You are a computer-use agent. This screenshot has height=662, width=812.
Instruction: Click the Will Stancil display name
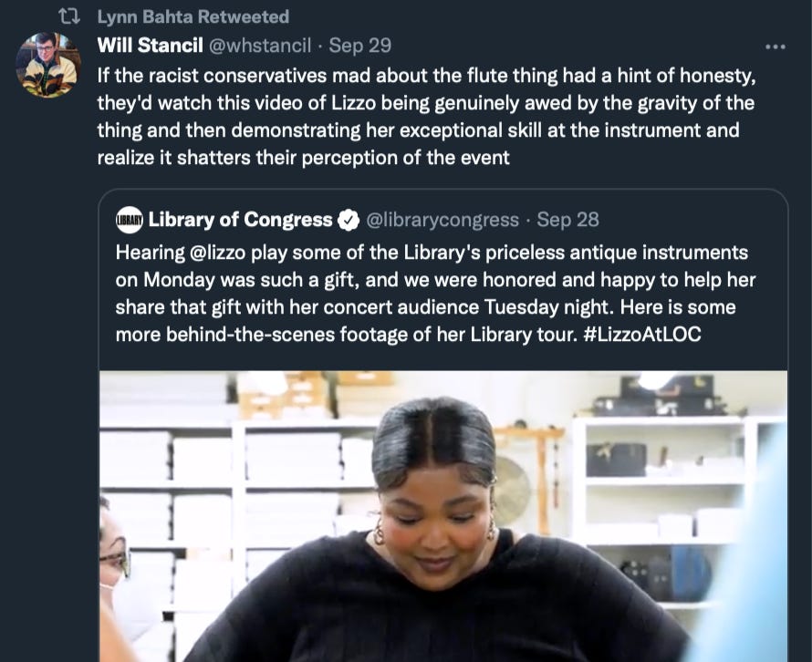click(x=150, y=46)
